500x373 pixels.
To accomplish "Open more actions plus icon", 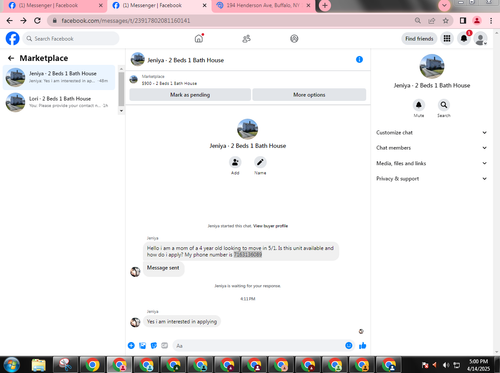I will 131,346.
